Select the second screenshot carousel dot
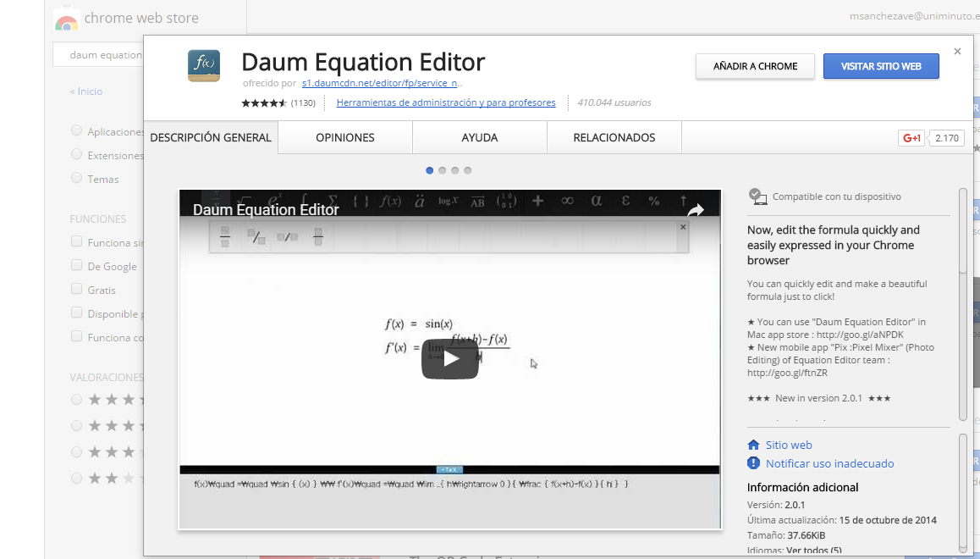This screenshot has width=980, height=559. (x=443, y=170)
